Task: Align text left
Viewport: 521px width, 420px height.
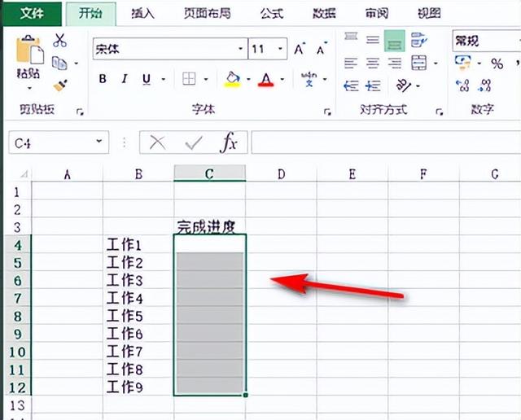Action: (x=351, y=63)
